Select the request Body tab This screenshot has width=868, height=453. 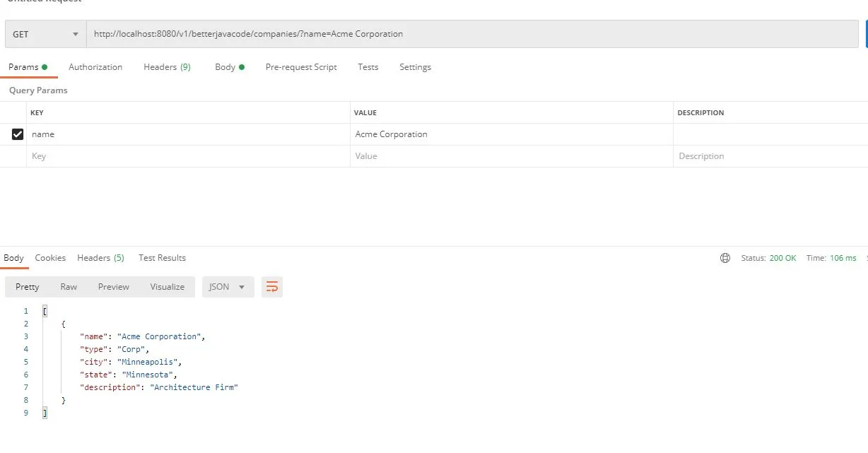point(225,67)
